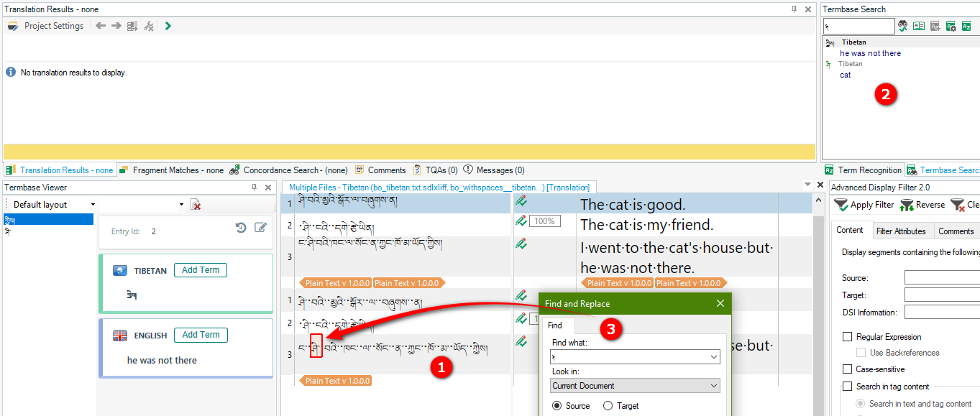Image resolution: width=980 pixels, height=416 pixels.
Task: Click the next match right-arrow icon
Action: pos(116,26)
